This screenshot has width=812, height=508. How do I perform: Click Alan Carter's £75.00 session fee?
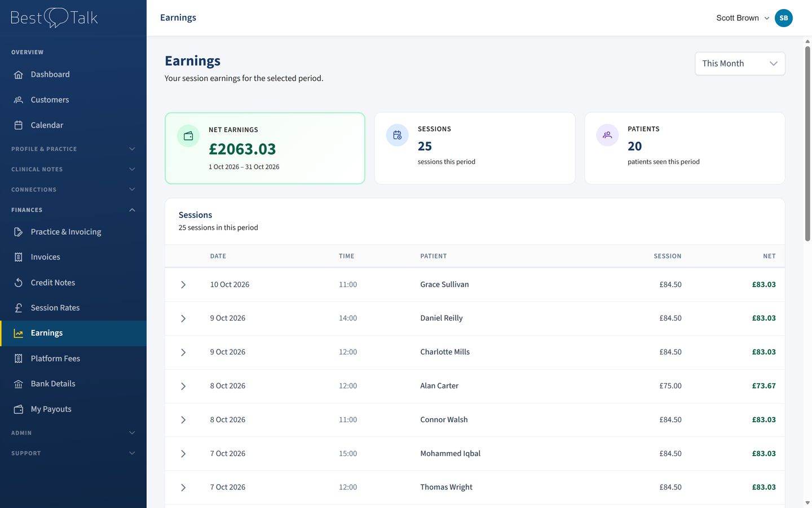[670, 386]
